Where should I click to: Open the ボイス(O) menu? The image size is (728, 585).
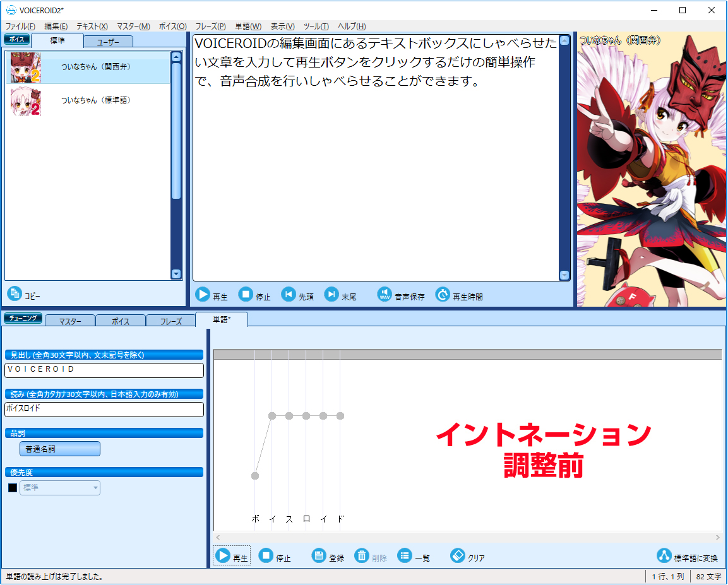coord(173,27)
